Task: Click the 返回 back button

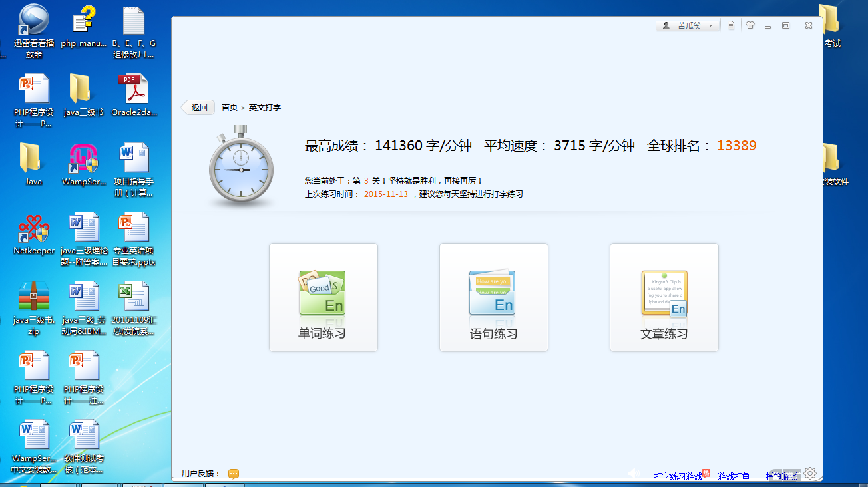Action: tap(198, 108)
